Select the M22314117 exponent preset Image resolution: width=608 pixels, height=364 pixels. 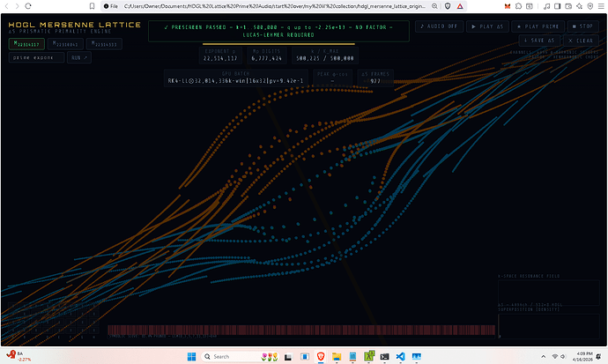click(25, 42)
